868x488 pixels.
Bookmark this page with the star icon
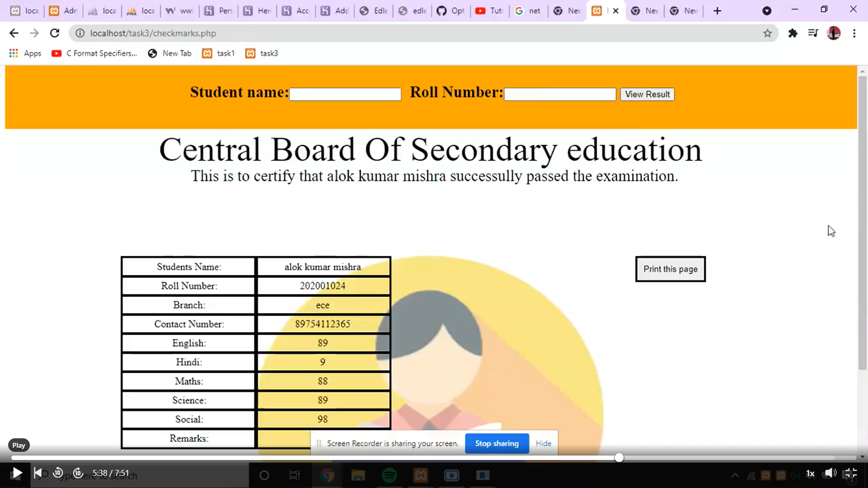(768, 33)
